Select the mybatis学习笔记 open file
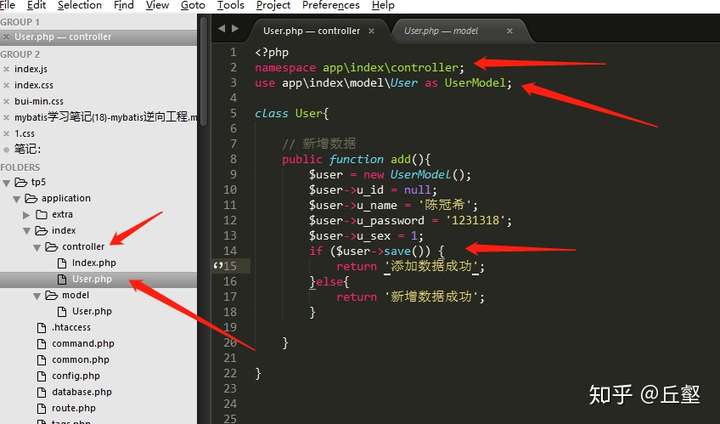This screenshot has width=720, height=424. tap(106, 117)
